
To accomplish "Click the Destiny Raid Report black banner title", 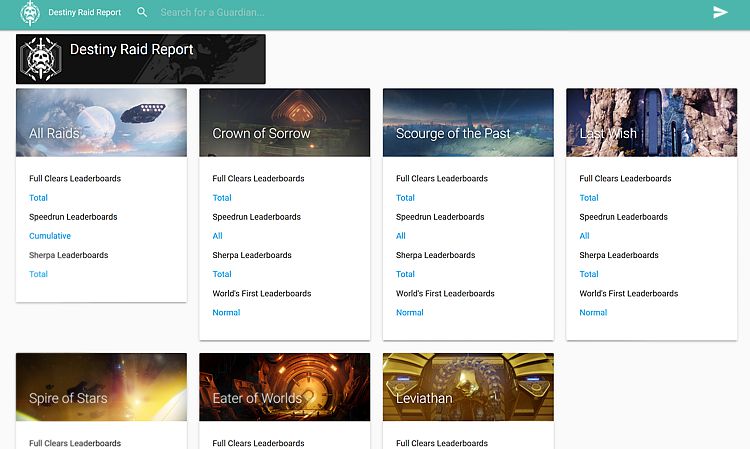I will click(132, 49).
